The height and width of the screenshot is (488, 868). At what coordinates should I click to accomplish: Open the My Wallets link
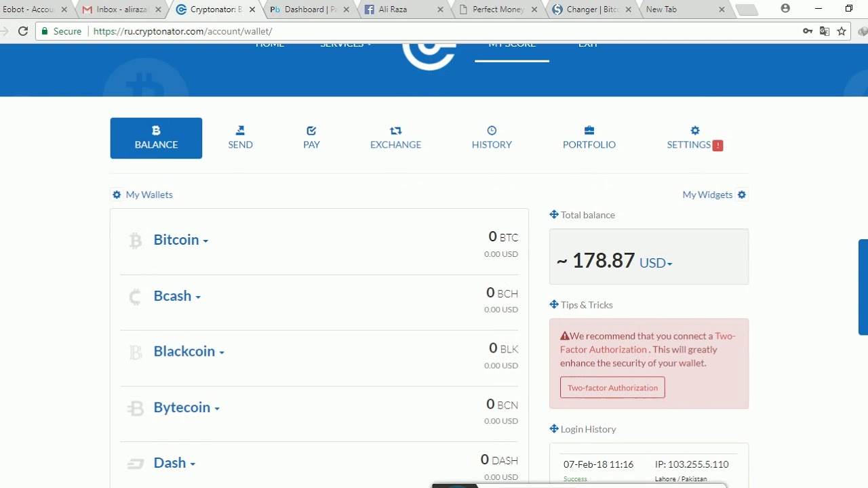click(149, 195)
